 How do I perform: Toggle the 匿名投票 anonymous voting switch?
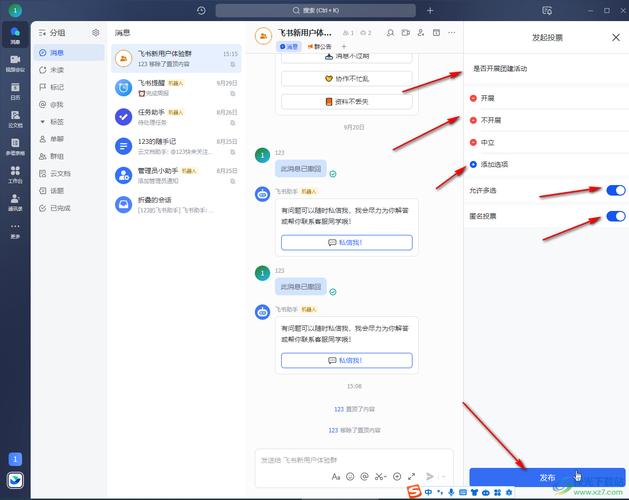coord(616,216)
